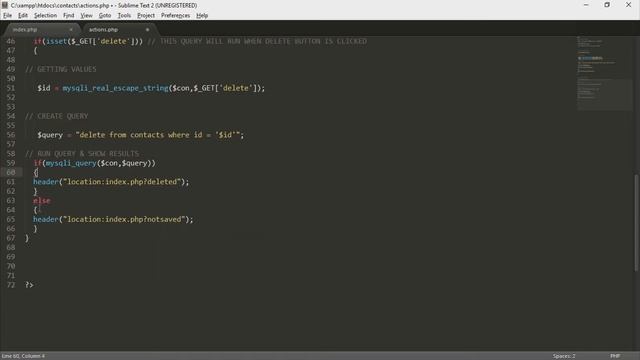Click the $query variable on line 56

click(50, 135)
